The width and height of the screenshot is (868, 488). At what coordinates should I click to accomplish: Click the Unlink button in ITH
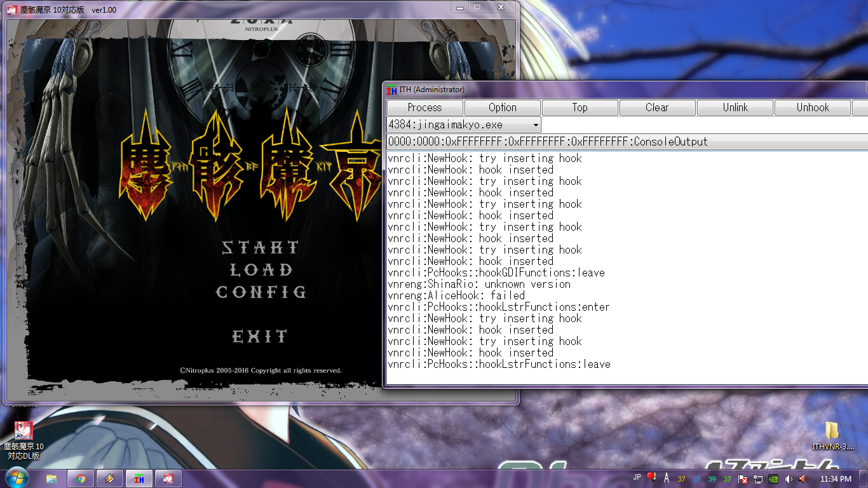point(735,107)
